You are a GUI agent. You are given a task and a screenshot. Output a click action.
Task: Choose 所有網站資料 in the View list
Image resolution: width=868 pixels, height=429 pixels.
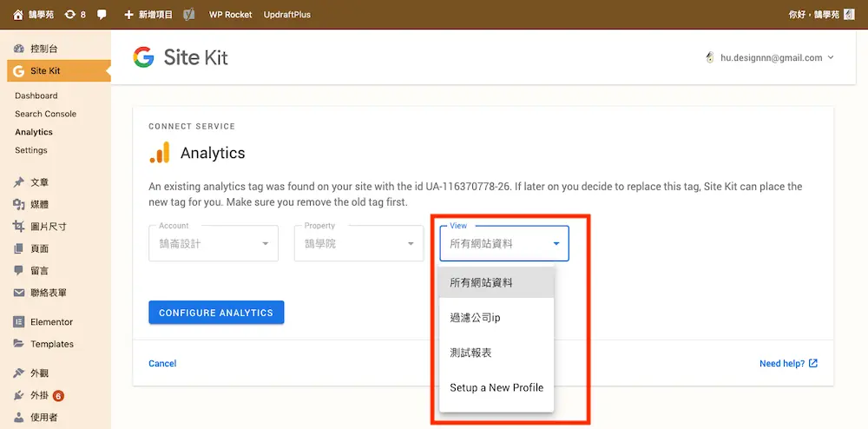pyautogui.click(x=496, y=283)
